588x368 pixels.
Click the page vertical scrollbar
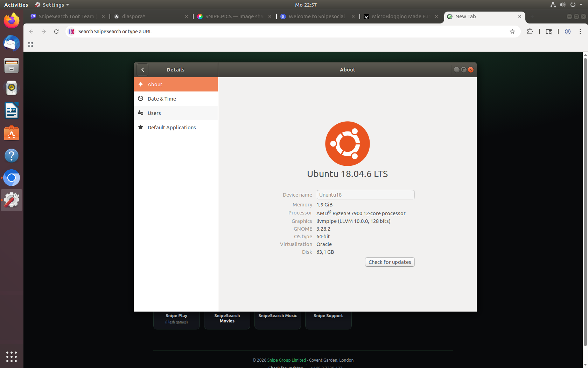tap(585, 202)
